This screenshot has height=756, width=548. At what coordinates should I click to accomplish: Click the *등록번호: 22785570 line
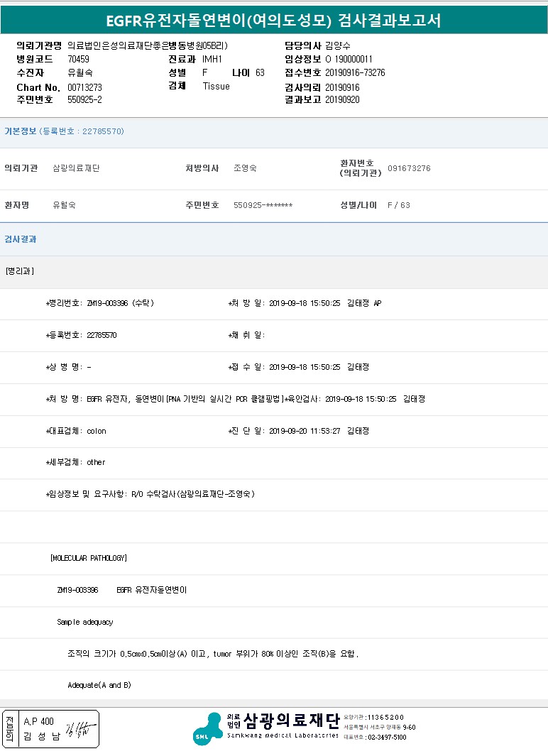point(82,335)
